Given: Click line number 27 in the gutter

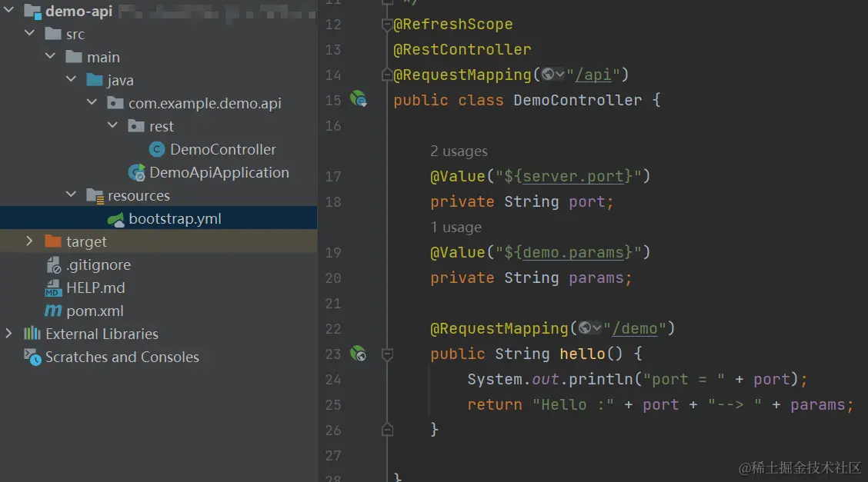Looking at the screenshot, I should point(332,455).
